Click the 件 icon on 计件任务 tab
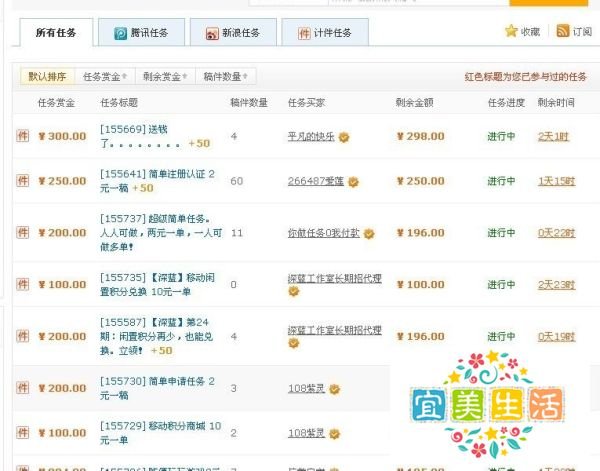600x471 pixels. tap(304, 33)
